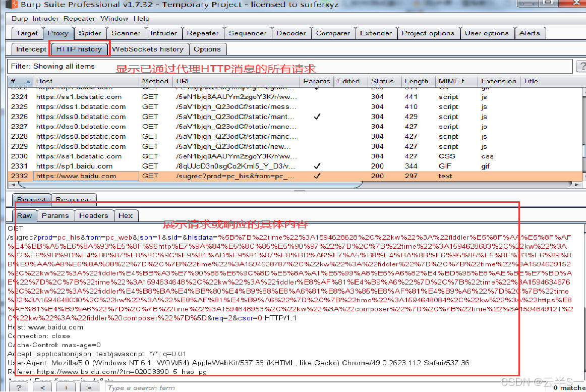Click Params checkmark in row 2332
Image resolution: width=586 pixels, height=392 pixels.
click(x=317, y=176)
